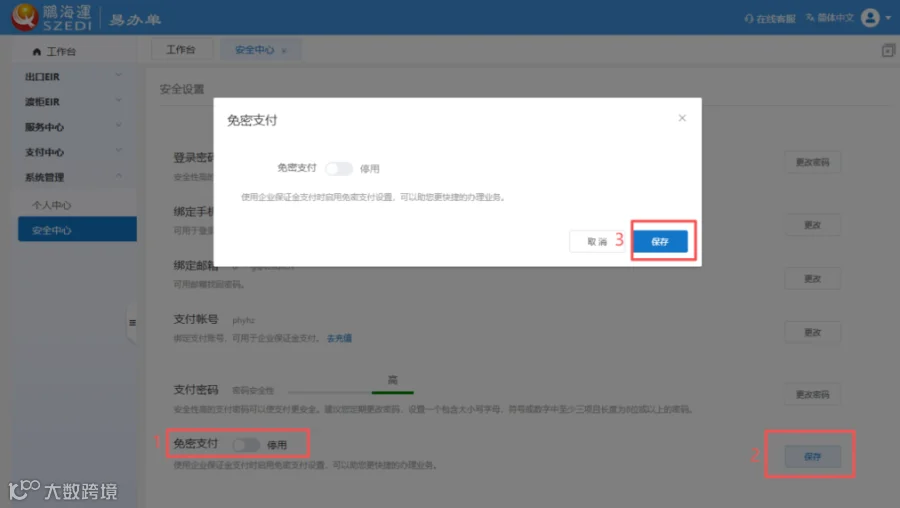The image size is (900, 508).
Task: Click the SZEDI logo icon
Action: [x=25, y=17]
